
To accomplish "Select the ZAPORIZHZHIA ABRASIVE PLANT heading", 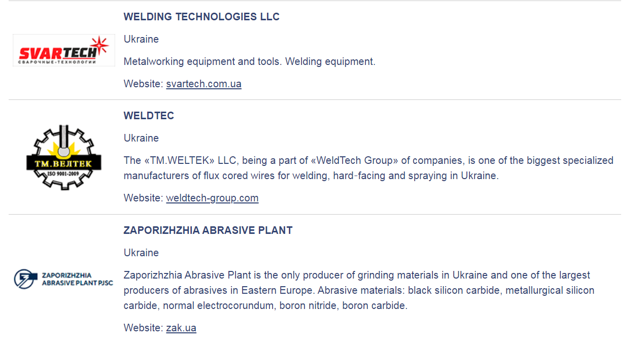I will point(208,230).
